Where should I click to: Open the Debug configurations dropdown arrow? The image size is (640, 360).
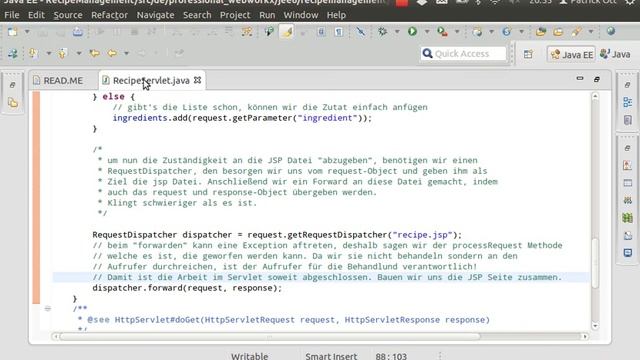397,31
